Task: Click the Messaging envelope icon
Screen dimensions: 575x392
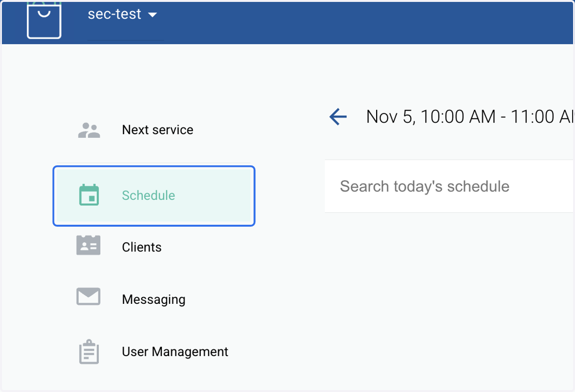Action: pos(89,297)
